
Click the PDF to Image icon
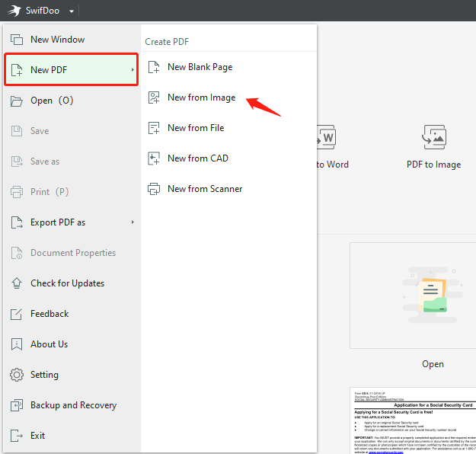click(434, 137)
